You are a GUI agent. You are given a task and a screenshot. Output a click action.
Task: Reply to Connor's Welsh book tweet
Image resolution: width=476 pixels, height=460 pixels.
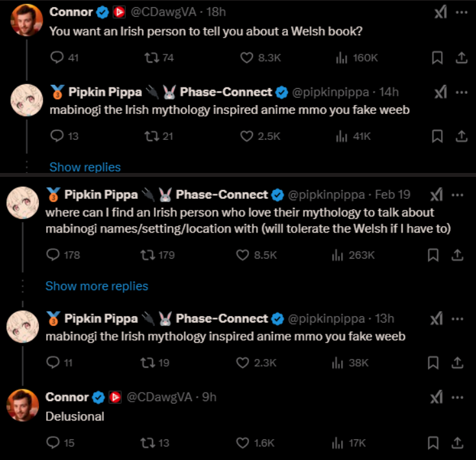[57, 58]
